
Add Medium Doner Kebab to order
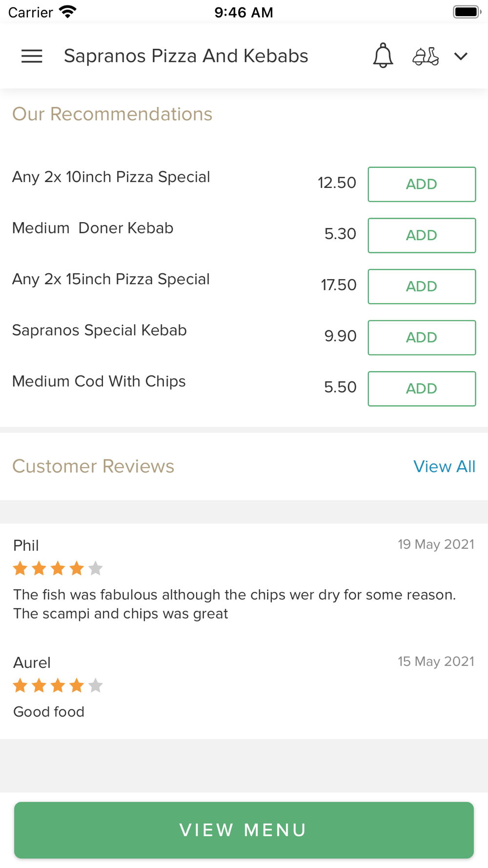[x=422, y=235]
